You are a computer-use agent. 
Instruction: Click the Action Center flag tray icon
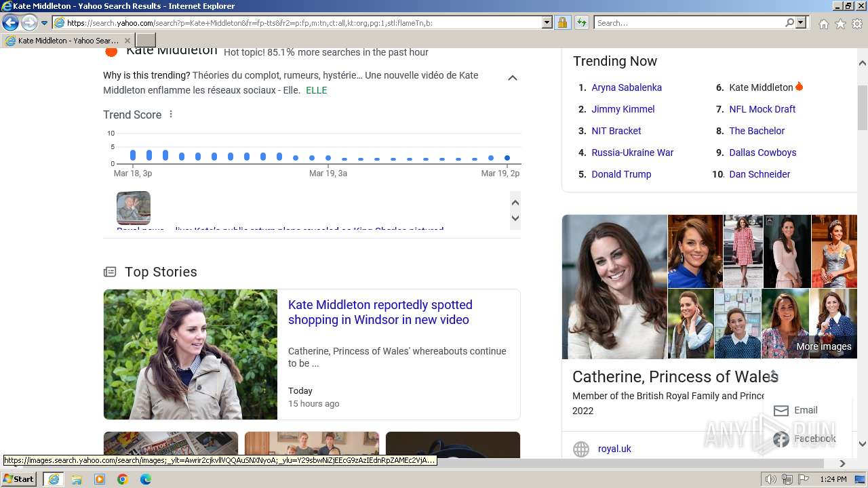(804, 479)
